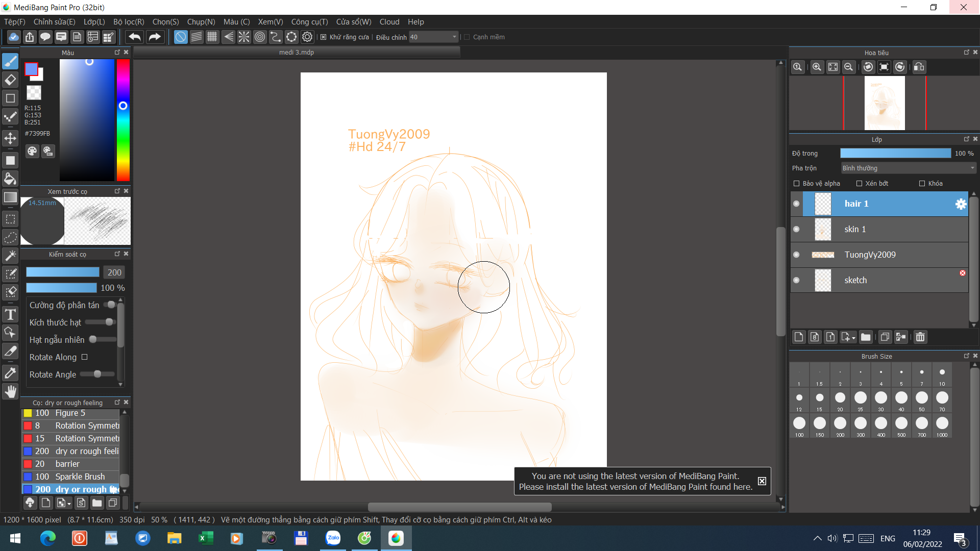The width and height of the screenshot is (980, 551).
Task: Select the Eraser tool
Action: (x=10, y=80)
